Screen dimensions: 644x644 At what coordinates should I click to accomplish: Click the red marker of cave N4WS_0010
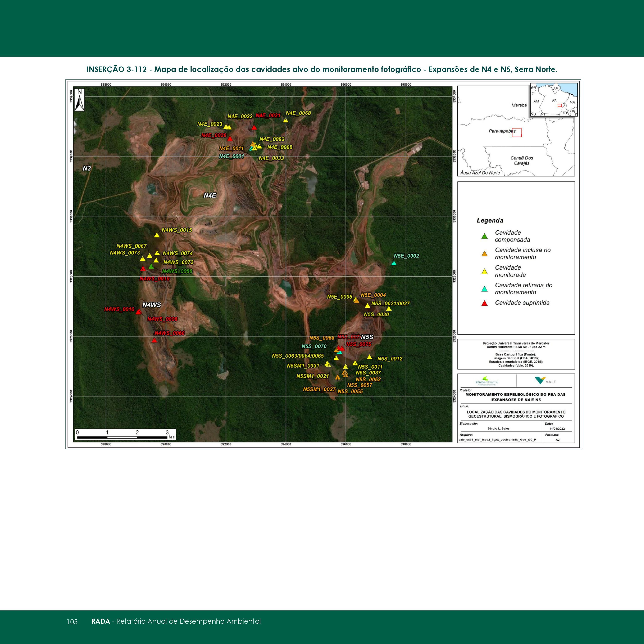click(x=138, y=312)
